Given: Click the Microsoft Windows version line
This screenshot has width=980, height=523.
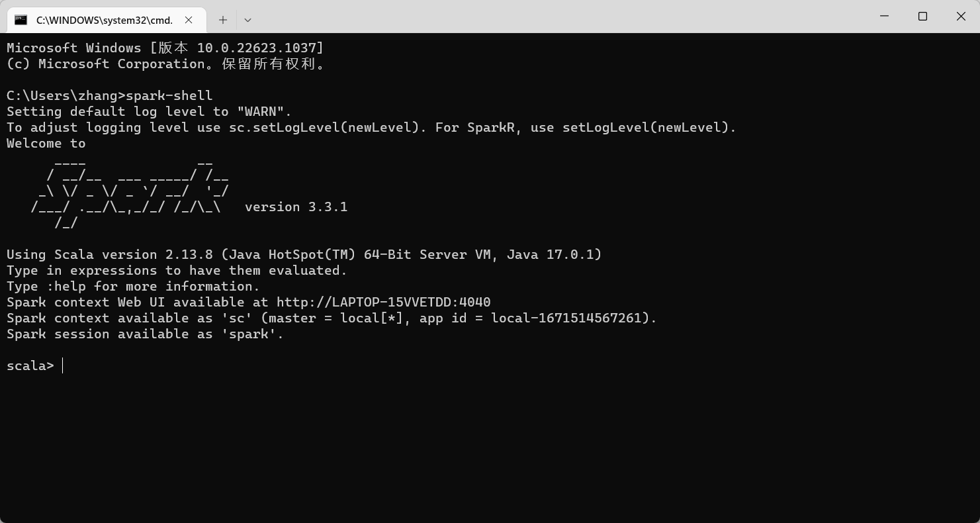Looking at the screenshot, I should (x=165, y=48).
